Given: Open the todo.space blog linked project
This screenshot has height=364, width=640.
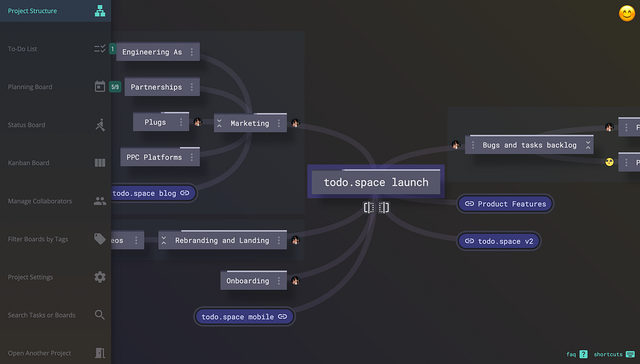Looking at the screenshot, I should [153, 193].
